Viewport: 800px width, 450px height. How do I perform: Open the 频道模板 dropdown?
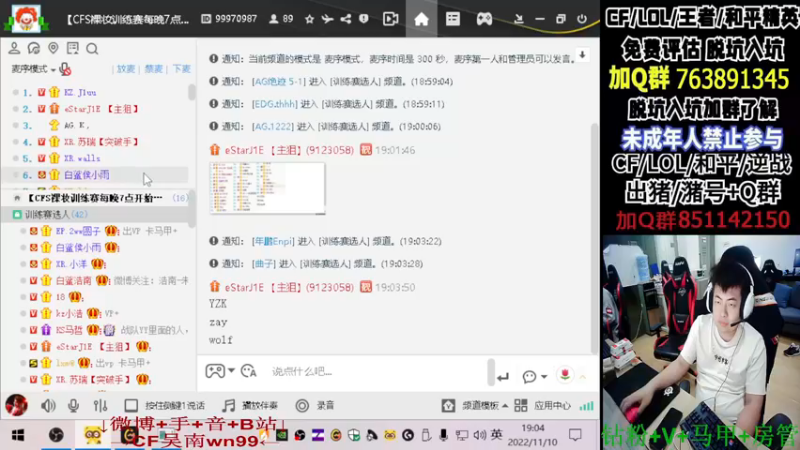[x=475, y=406]
